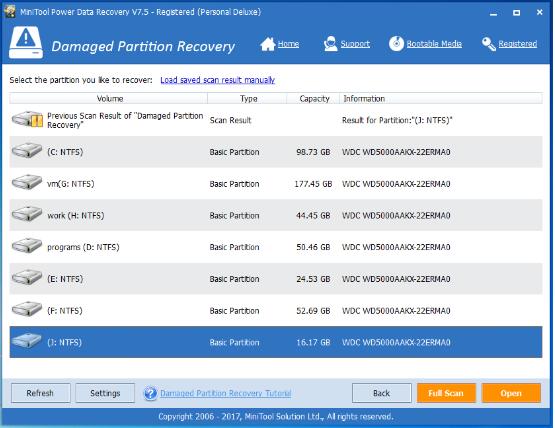Viewport: 555px width, 428px height.
Task: Click the 44.45 GB capacity value
Action: coord(313,216)
